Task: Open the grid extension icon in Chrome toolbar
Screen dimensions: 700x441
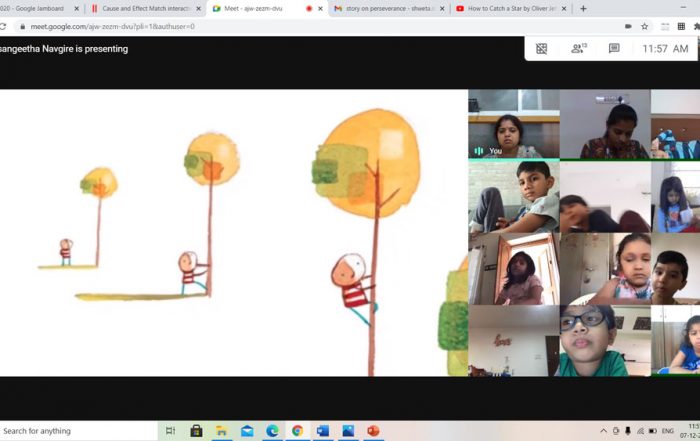Action: click(681, 26)
